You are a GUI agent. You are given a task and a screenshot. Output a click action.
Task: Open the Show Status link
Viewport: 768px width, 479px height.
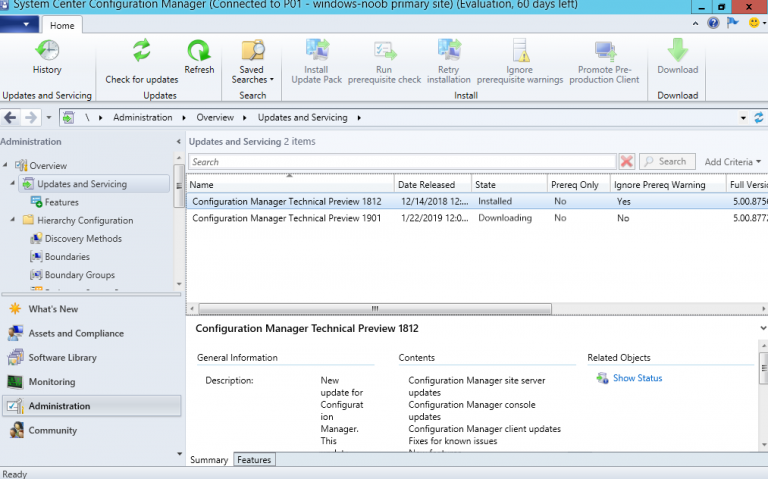(637, 378)
